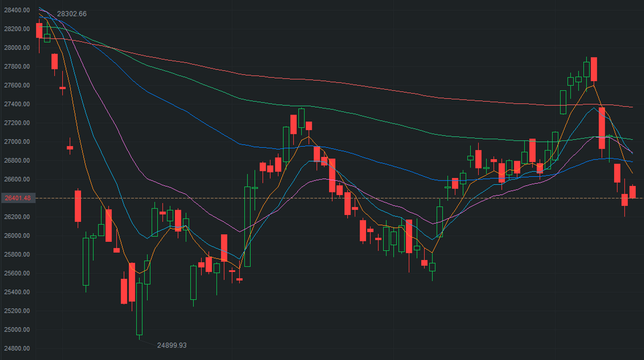Select the last red candle at chart's right edge
This screenshot has width=644, height=360.
click(x=632, y=192)
